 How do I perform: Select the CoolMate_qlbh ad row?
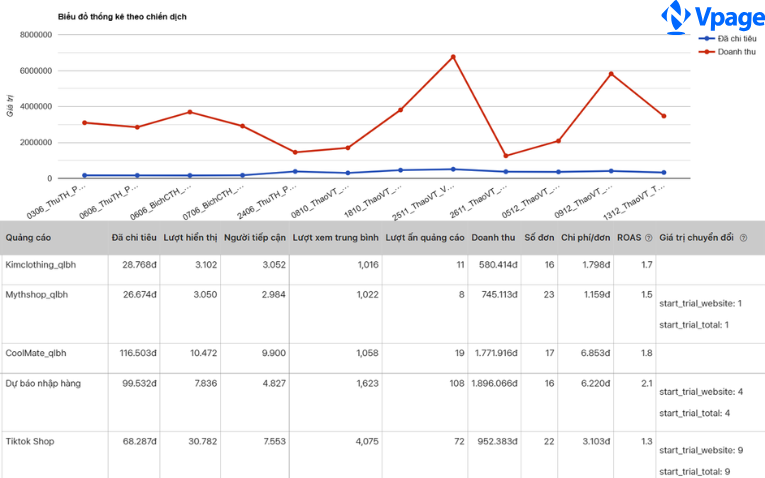tap(37, 353)
